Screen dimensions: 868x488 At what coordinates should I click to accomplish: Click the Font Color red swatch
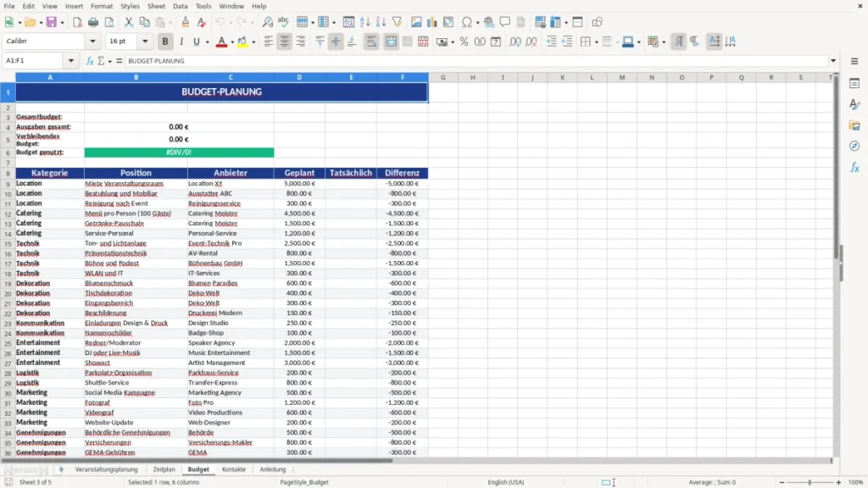pyautogui.click(x=221, y=42)
